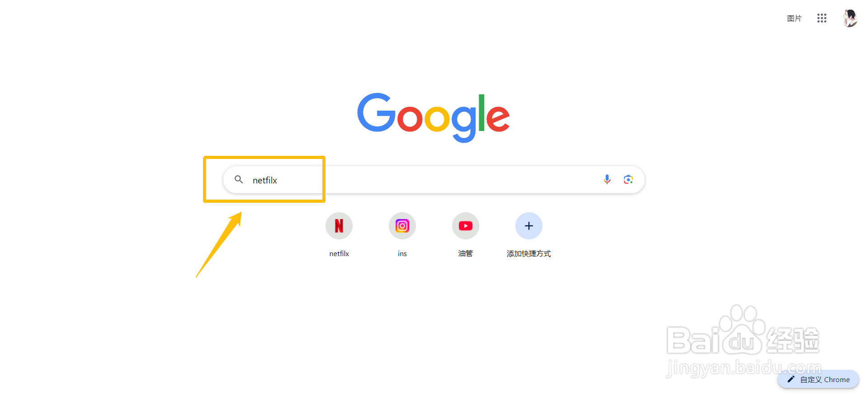The height and width of the screenshot is (397, 868).
Task: Click the 自定义 Chrome button label
Action: (825, 380)
